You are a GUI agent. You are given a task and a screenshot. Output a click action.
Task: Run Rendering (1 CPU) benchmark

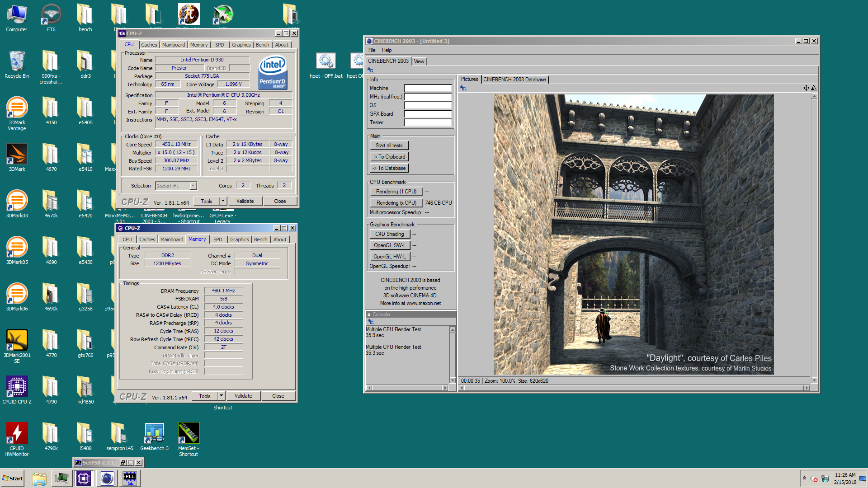coord(396,192)
